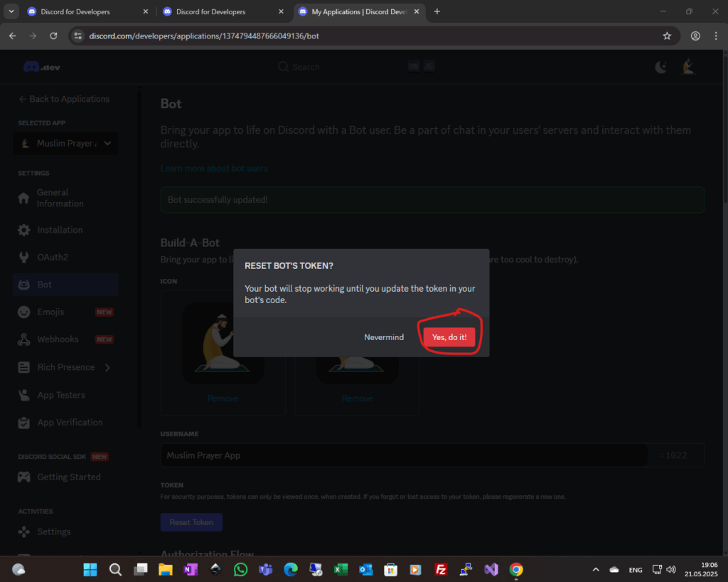Click the "#1022" discriminator text
The height and width of the screenshot is (582, 728).
coord(673,455)
